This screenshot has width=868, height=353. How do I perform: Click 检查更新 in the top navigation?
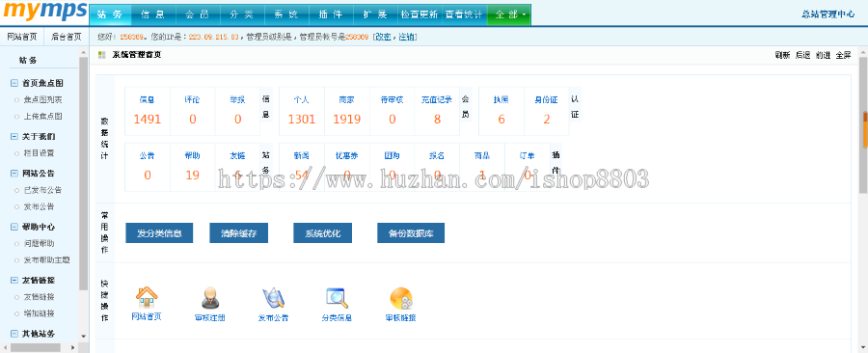pos(420,14)
